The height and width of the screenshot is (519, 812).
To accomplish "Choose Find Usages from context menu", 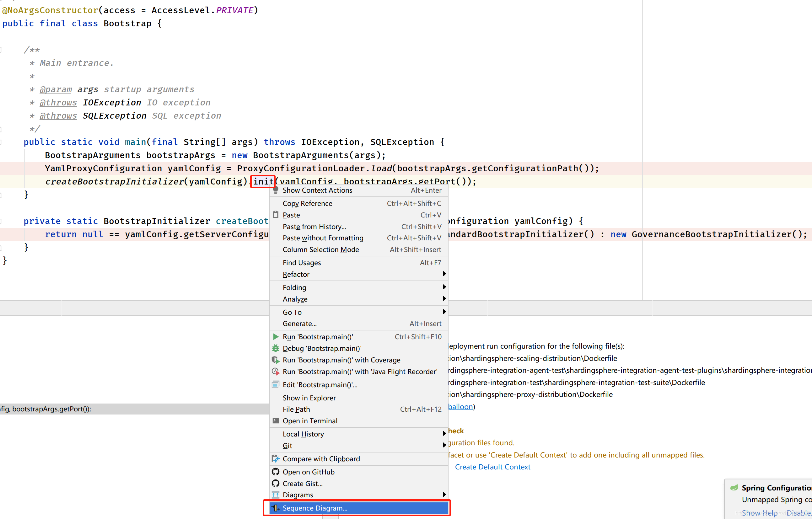I will tap(301, 263).
